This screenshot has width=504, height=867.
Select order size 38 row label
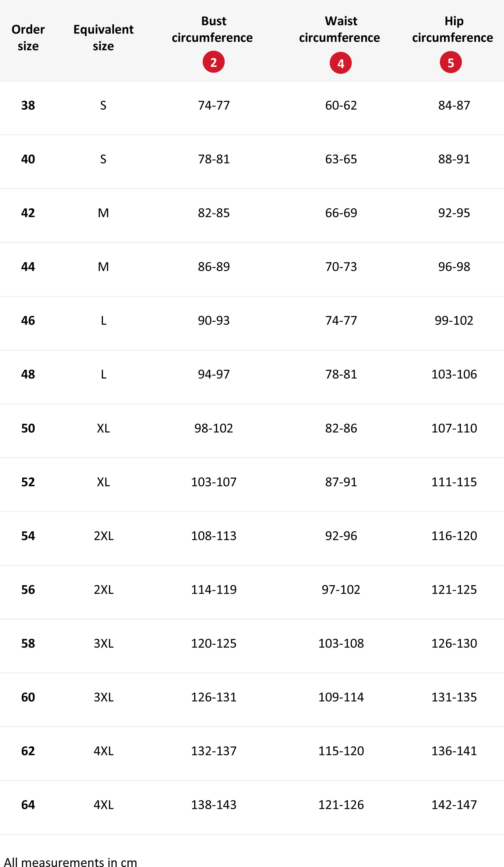(x=28, y=105)
